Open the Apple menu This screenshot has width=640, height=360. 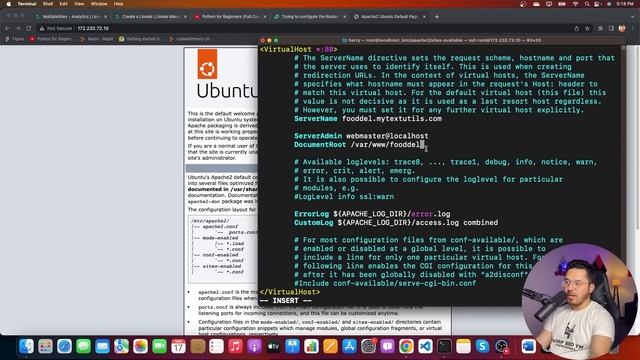[8, 4]
